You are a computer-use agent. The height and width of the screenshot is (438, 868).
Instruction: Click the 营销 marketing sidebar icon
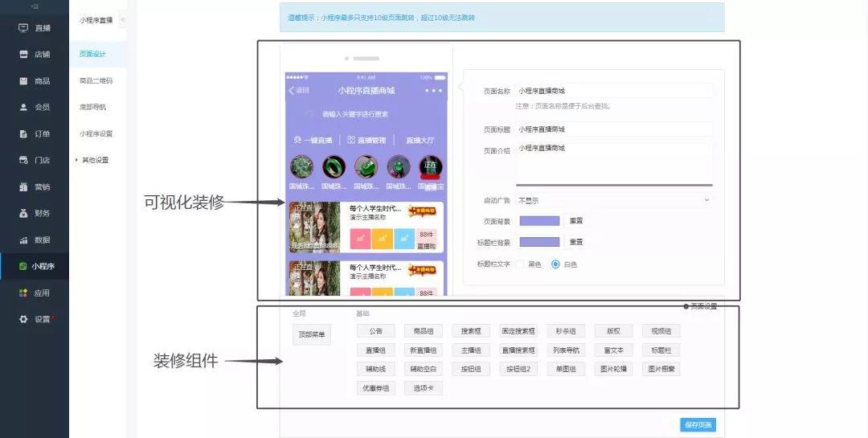[x=24, y=187]
